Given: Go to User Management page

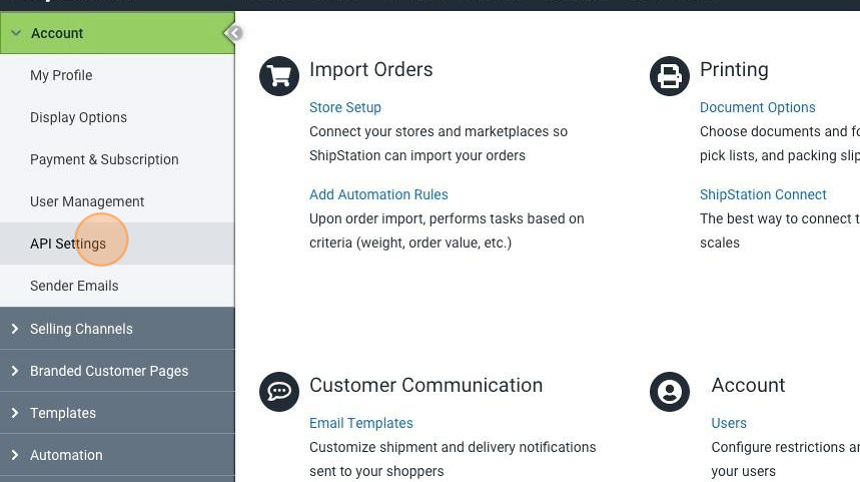Looking at the screenshot, I should (87, 201).
